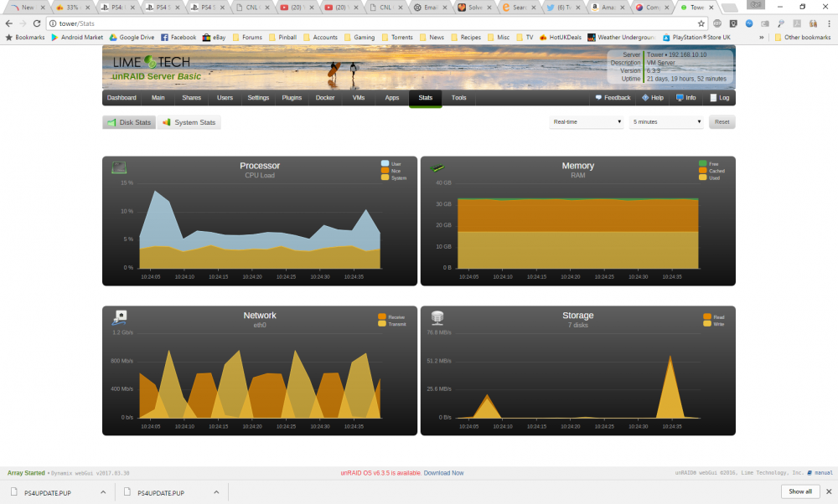This screenshot has width=838, height=504.
Task: Open the eBay bookmark
Action: click(214, 38)
